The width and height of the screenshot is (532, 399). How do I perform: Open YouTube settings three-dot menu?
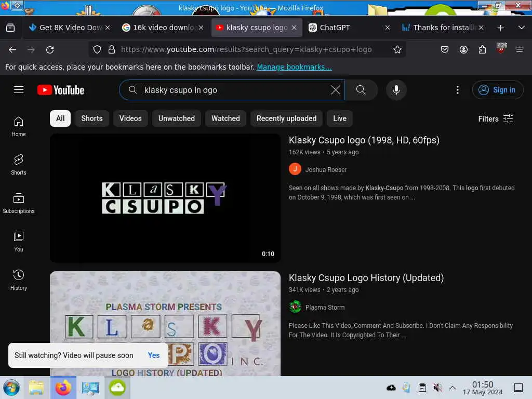click(458, 90)
